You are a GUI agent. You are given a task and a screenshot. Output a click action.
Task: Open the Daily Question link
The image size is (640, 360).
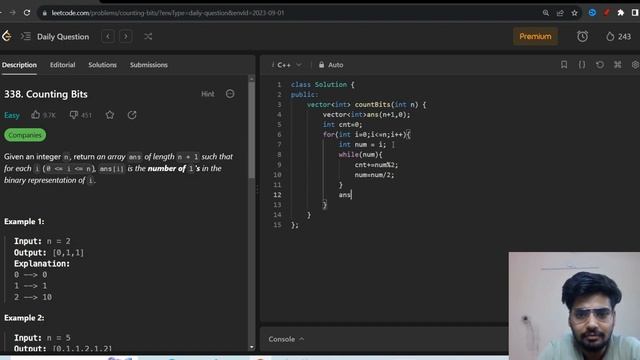(x=63, y=37)
